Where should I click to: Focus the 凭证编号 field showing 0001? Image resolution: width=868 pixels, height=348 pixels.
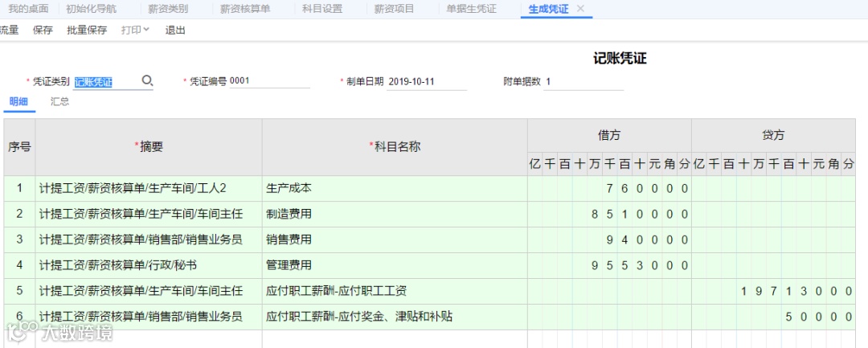click(x=269, y=81)
